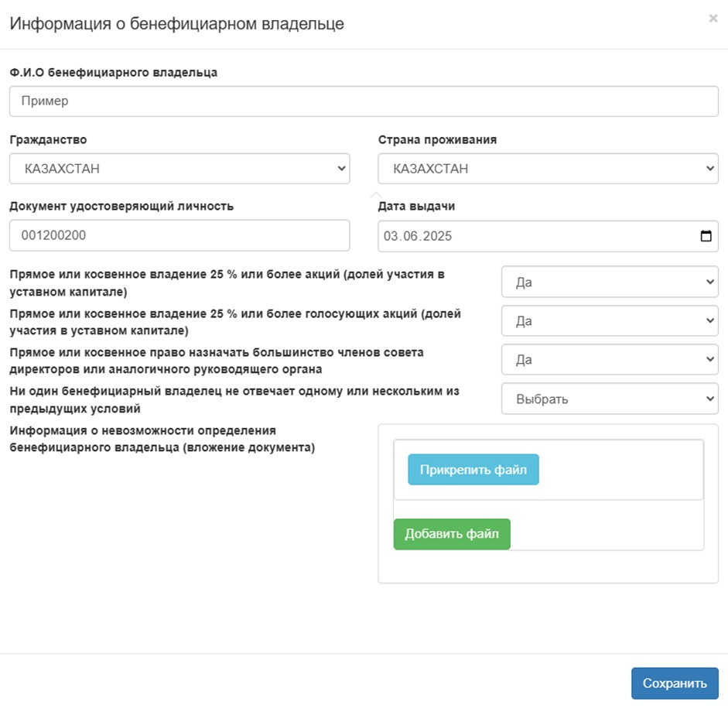The image size is (728, 712).
Task: Click the Гражданство field label
Action: [x=48, y=140]
